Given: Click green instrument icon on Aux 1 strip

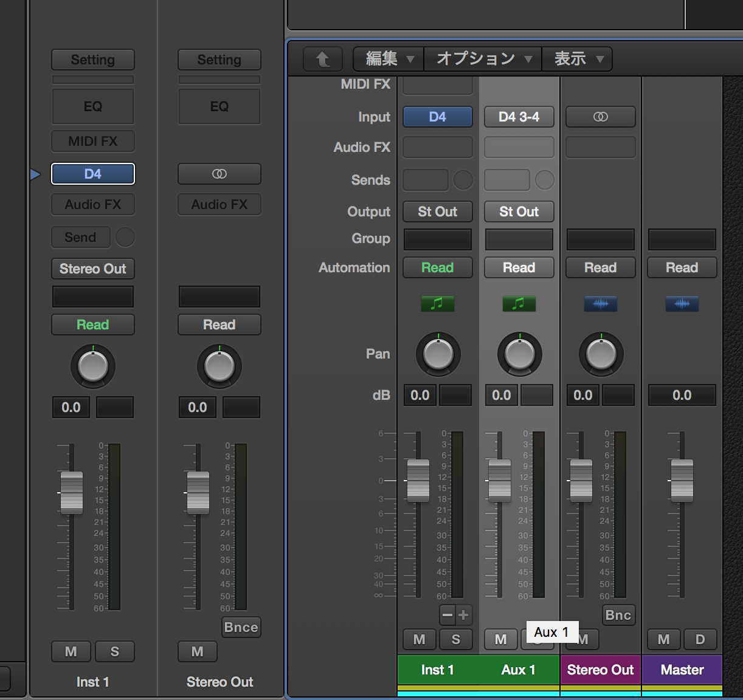Looking at the screenshot, I should [519, 303].
